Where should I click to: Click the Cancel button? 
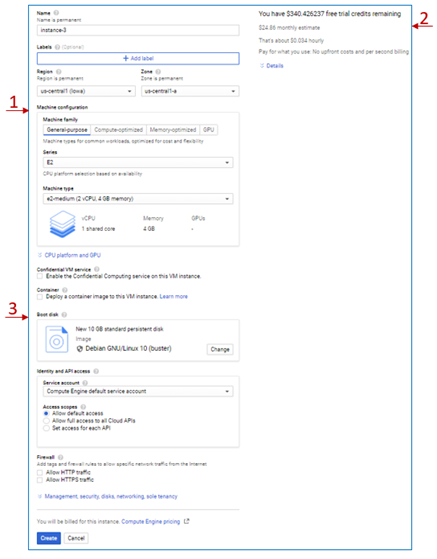pyautogui.click(x=76, y=538)
